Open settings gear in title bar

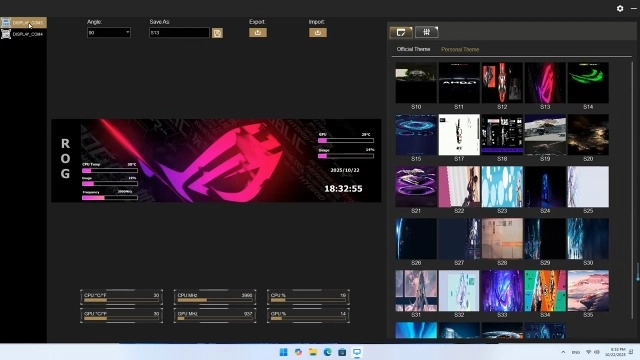pyautogui.click(x=620, y=8)
